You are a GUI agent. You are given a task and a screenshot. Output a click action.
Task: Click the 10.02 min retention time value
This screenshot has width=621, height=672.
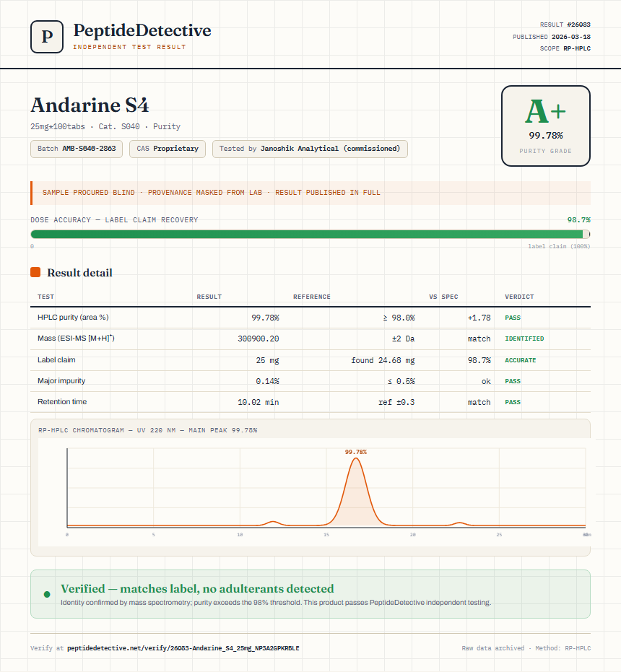(x=259, y=402)
